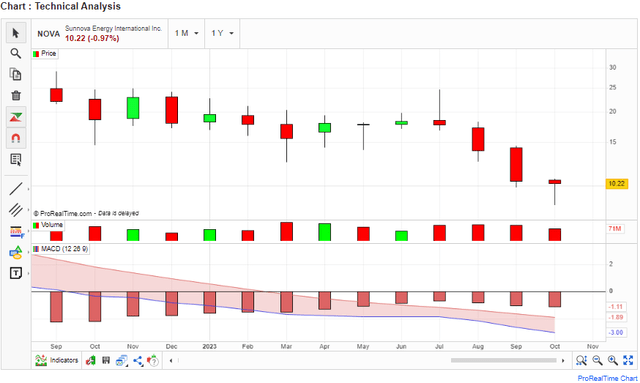
Task: Activate the magnifier zoom tool
Action: tap(16, 53)
